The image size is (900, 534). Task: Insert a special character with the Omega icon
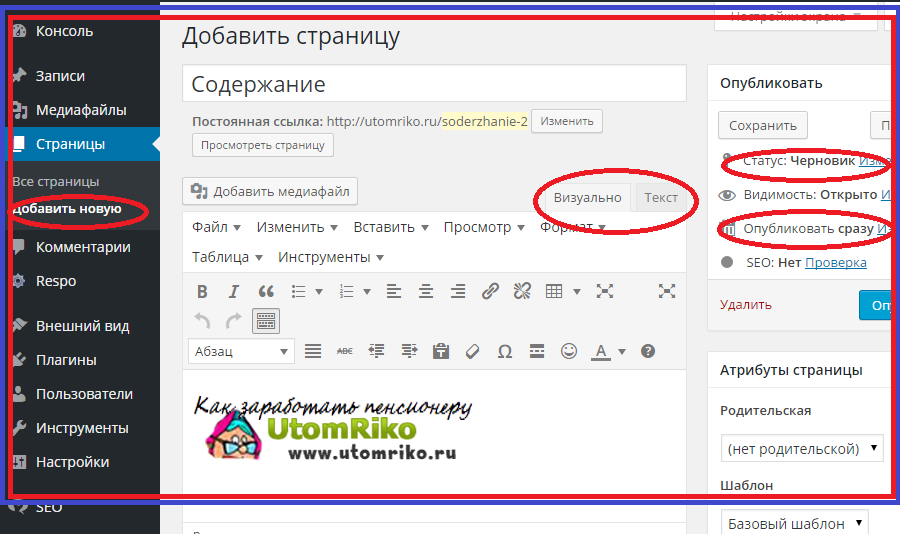(x=505, y=351)
